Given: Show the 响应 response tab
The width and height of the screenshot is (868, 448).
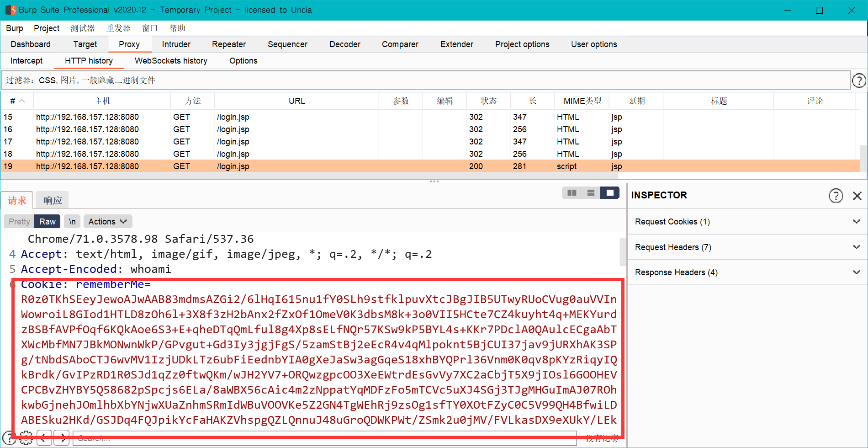Looking at the screenshot, I should [53, 200].
